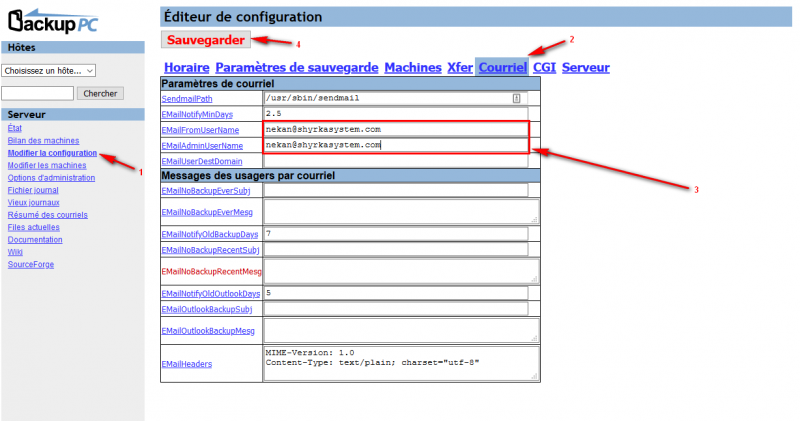Open the CGI tab
The image size is (800, 421).
tap(544, 67)
